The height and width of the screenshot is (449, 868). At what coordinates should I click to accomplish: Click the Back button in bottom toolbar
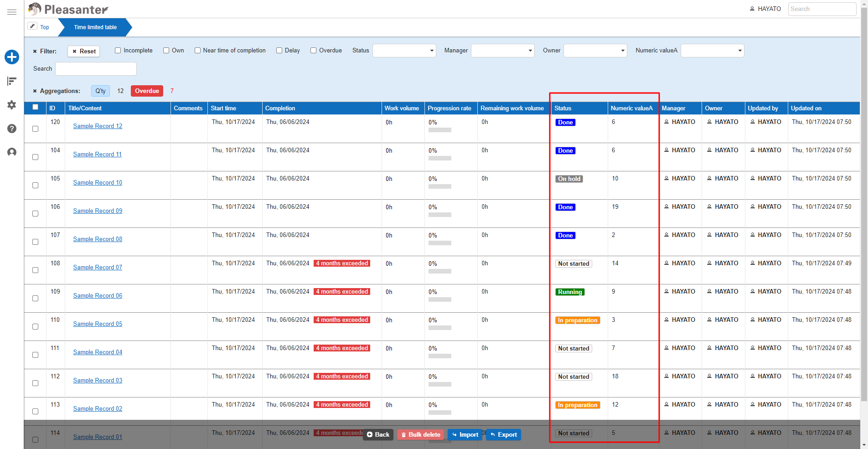[378, 434]
